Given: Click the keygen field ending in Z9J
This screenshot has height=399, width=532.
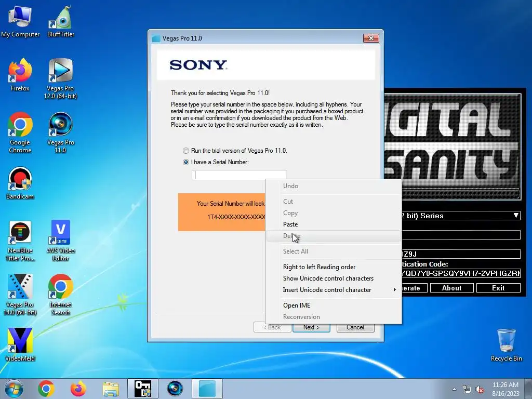Looking at the screenshot, I should [x=461, y=254].
